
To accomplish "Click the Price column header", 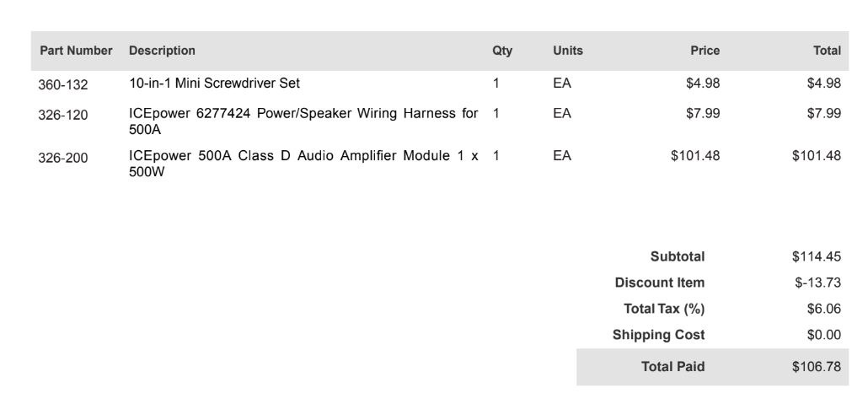I will click(705, 51).
